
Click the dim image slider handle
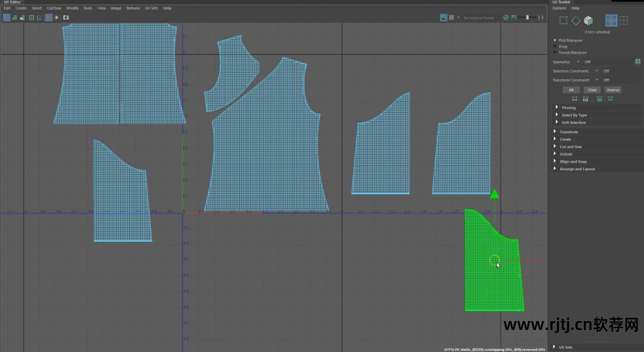tap(527, 18)
